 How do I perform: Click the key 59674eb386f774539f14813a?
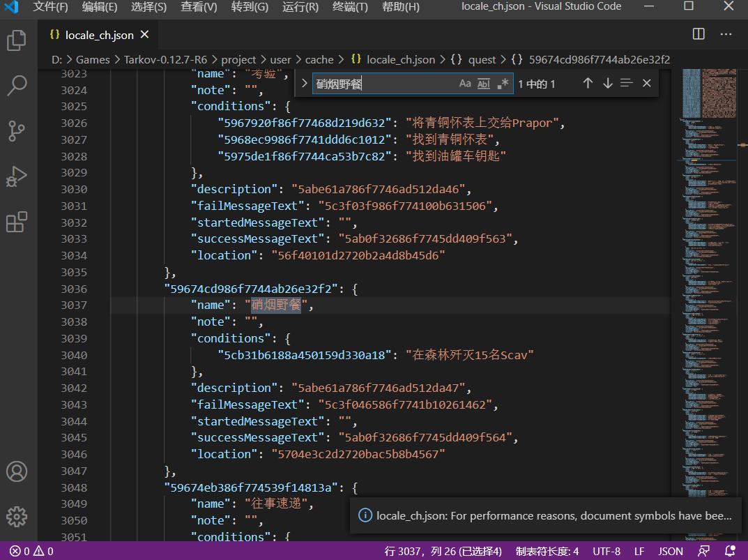pos(251,487)
